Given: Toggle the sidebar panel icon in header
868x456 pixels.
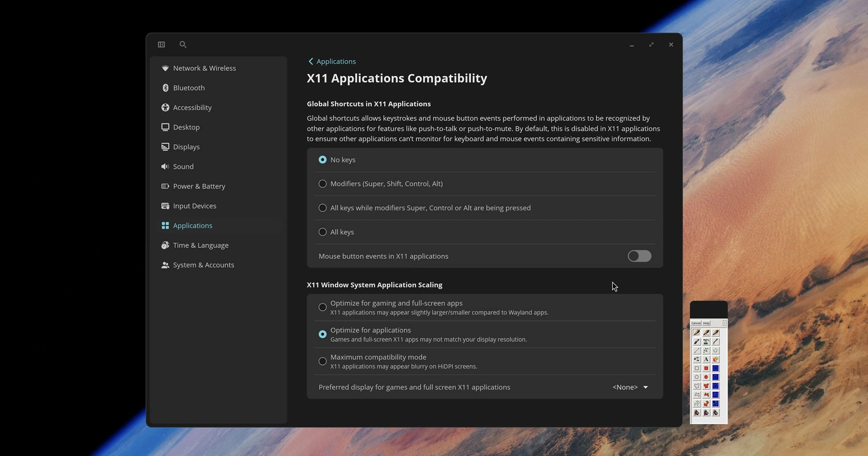Looking at the screenshot, I should click(x=161, y=44).
